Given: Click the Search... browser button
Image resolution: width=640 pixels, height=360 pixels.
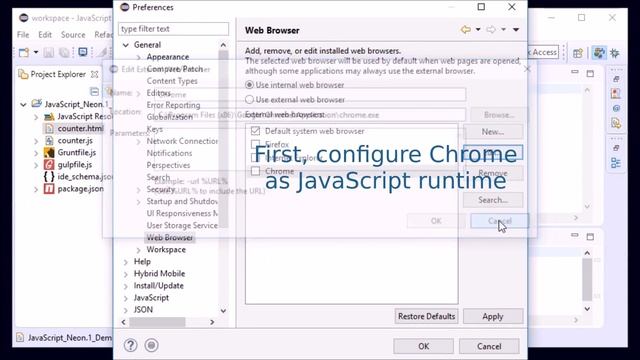Looking at the screenshot, I should [x=493, y=200].
